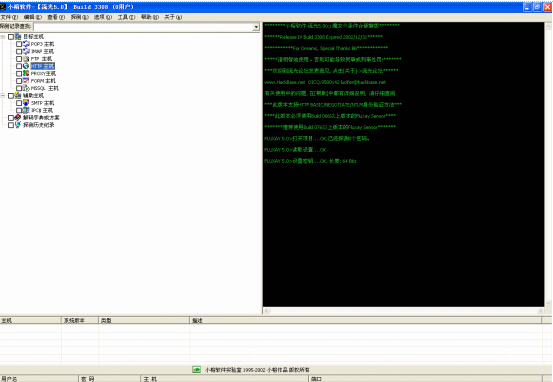Click the FORM host icon
This screenshot has width=553, height=382.
pyautogui.click(x=26, y=81)
